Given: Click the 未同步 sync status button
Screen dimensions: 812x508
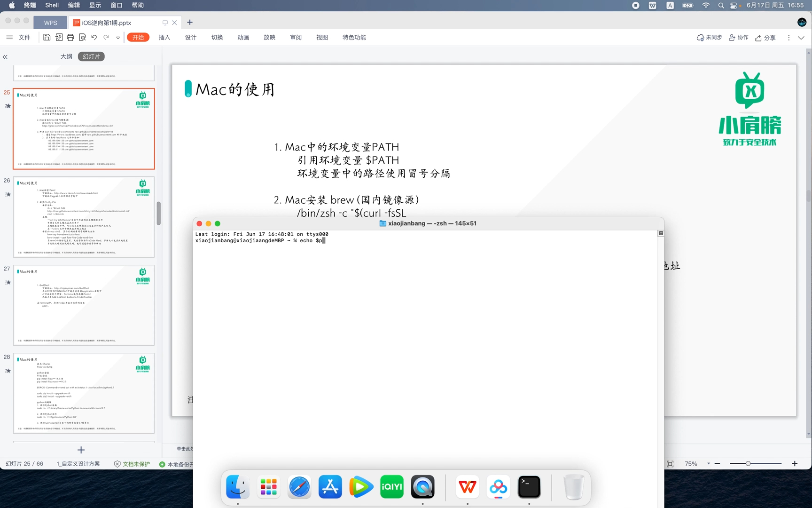Looking at the screenshot, I should (709, 38).
